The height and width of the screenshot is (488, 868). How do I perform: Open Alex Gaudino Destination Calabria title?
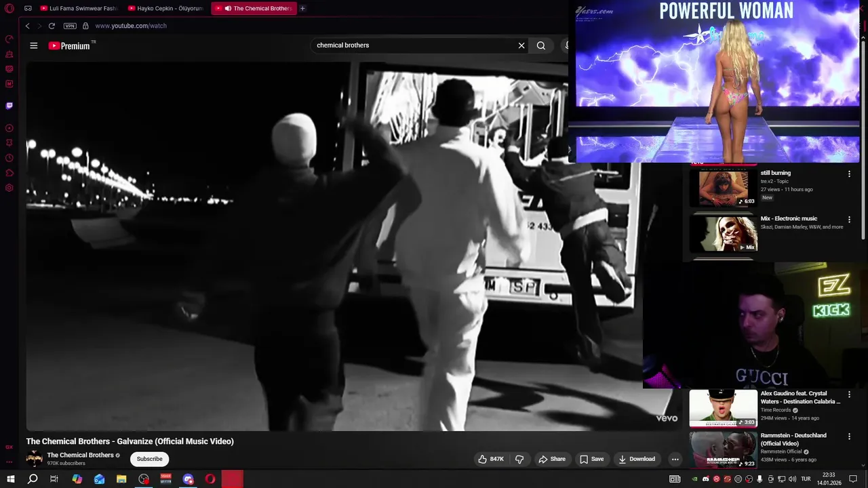[800, 397]
